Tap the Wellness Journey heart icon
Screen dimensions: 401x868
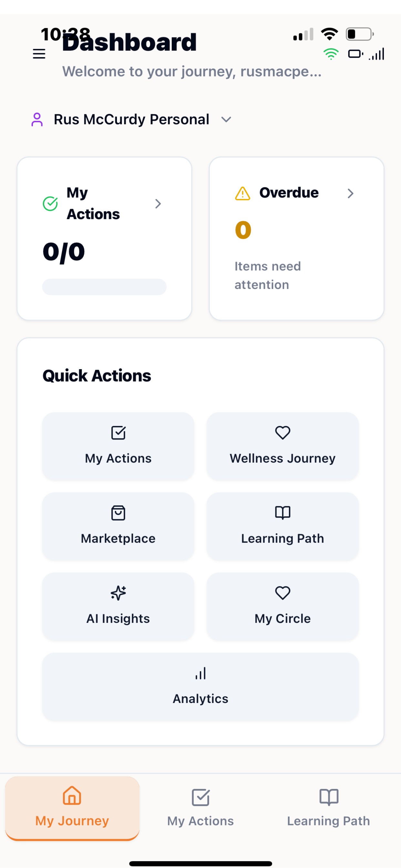click(283, 433)
